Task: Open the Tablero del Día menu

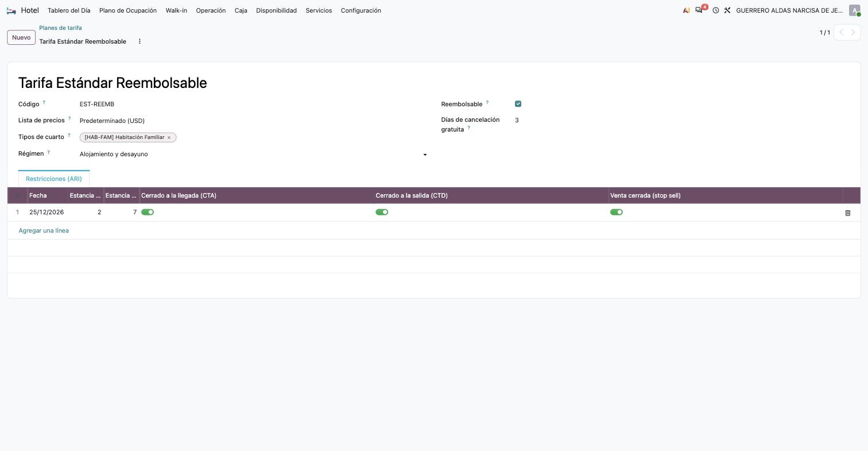Action: [69, 10]
